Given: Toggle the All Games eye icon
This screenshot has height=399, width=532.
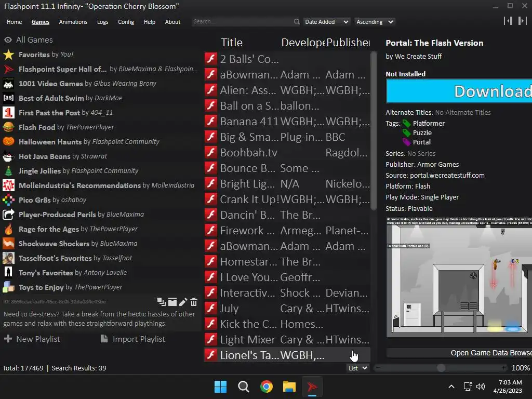Looking at the screenshot, I should coord(8,39).
